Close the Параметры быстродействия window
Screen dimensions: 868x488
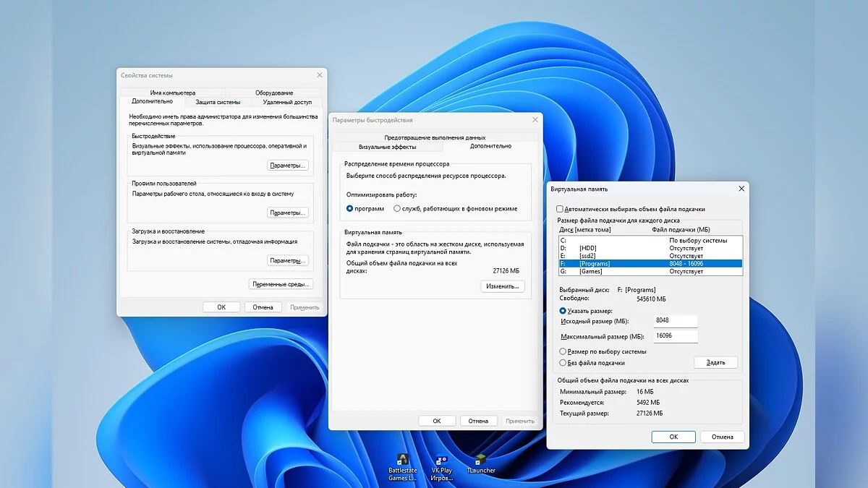tap(535, 119)
